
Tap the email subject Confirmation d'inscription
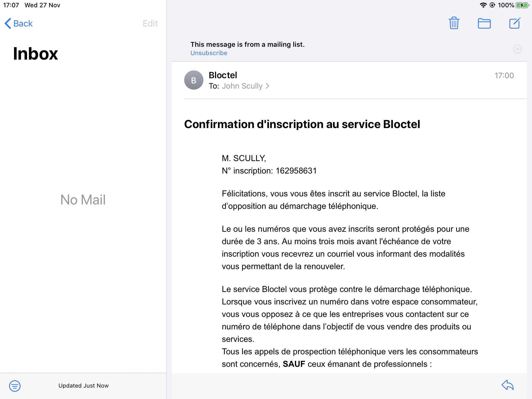tap(302, 124)
